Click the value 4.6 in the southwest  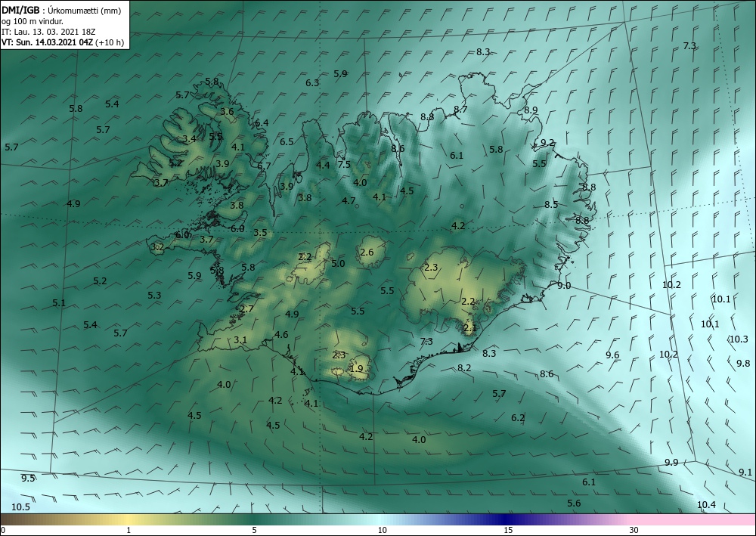click(x=281, y=335)
